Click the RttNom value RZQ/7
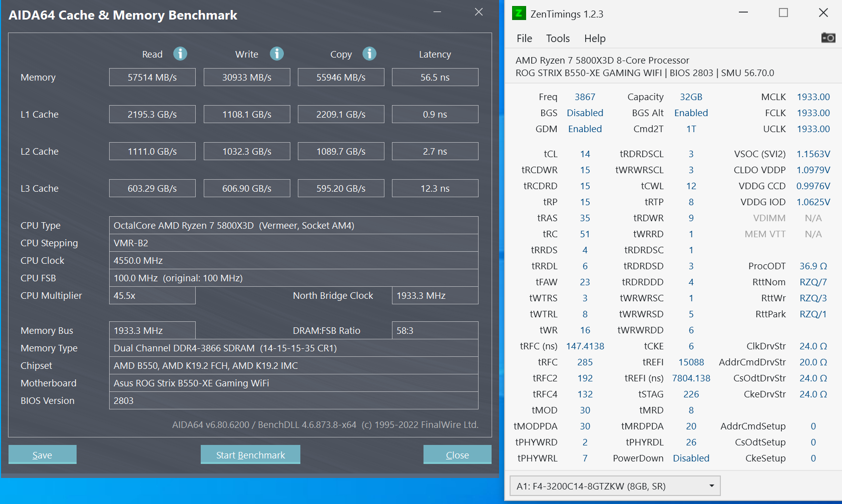 point(813,282)
